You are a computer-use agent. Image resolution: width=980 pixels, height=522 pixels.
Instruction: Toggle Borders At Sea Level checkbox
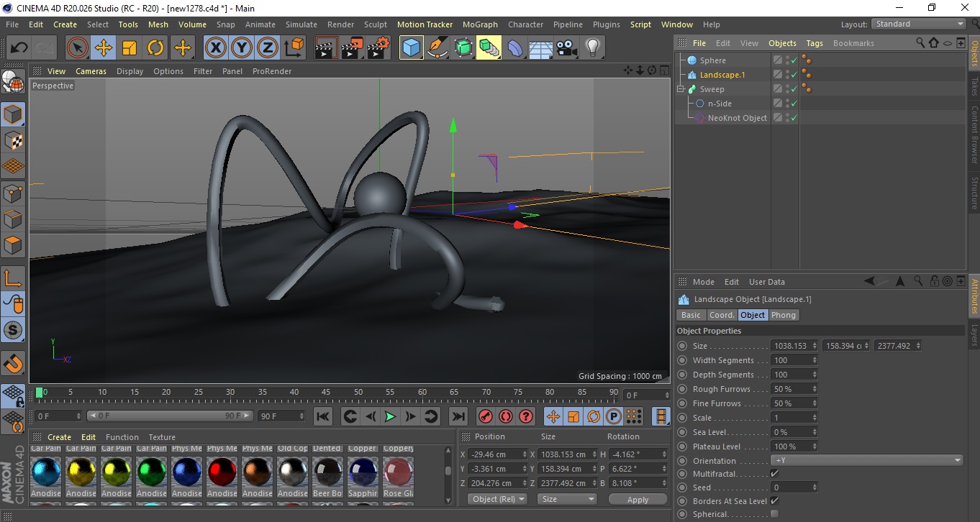click(x=774, y=500)
